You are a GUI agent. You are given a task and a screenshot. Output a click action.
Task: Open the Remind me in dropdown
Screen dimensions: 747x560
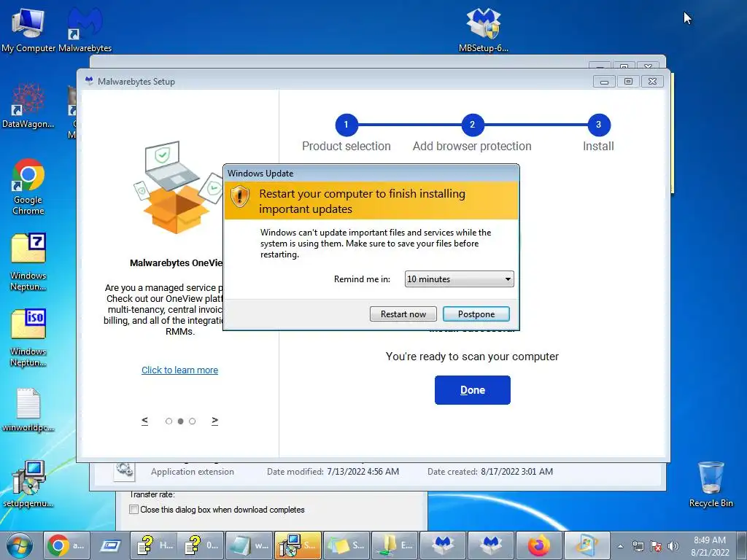pos(459,279)
